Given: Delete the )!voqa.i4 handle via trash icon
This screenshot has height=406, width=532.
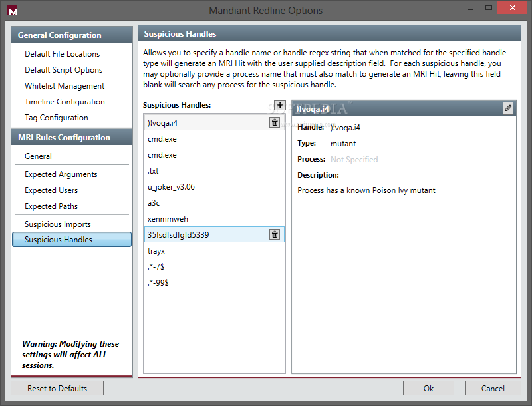Looking at the screenshot, I should pos(275,122).
